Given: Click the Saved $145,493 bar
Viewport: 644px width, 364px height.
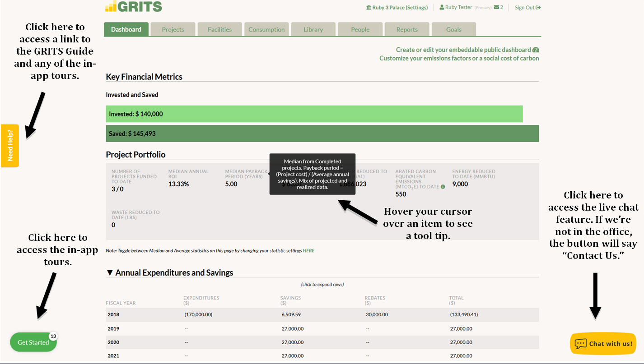Looking at the screenshot, I should (322, 134).
